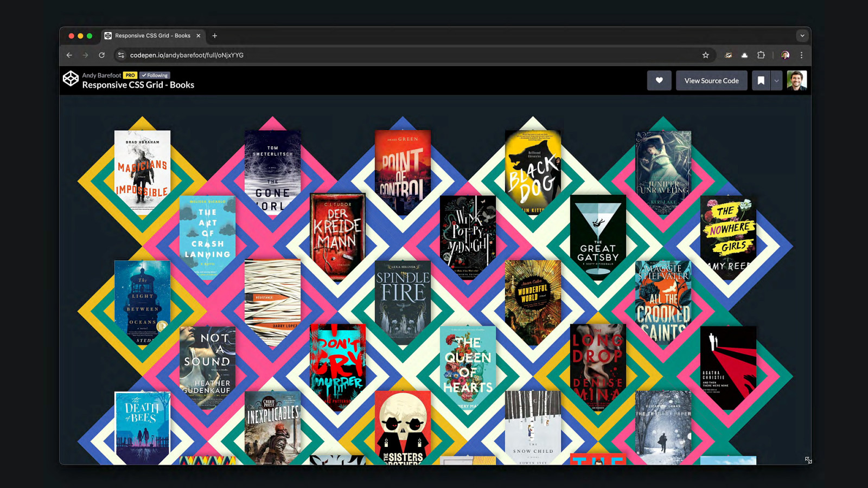Viewport: 868px width, 488px height.
Task: Open the CodePen user avatar menu
Action: tap(797, 81)
